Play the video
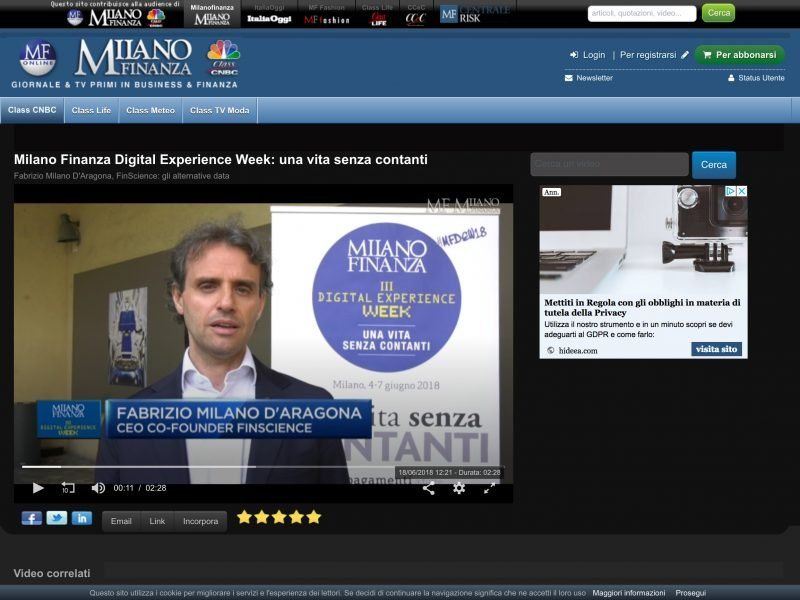 click(x=37, y=488)
